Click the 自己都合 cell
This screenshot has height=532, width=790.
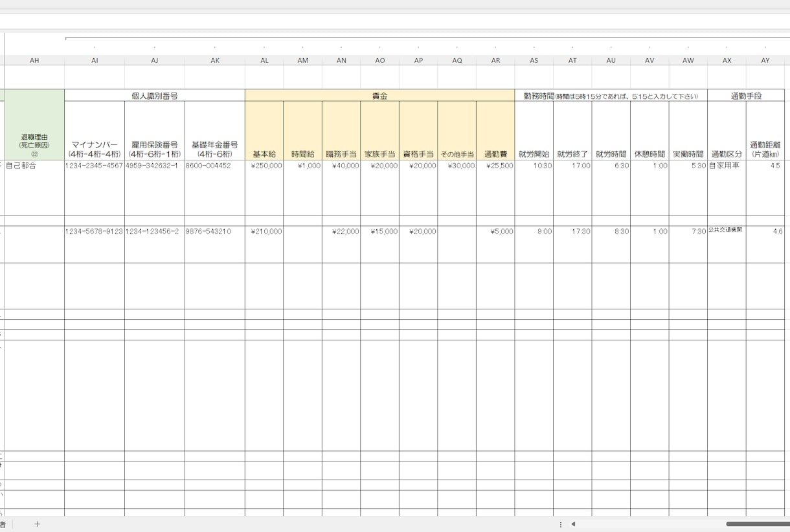coord(34,188)
